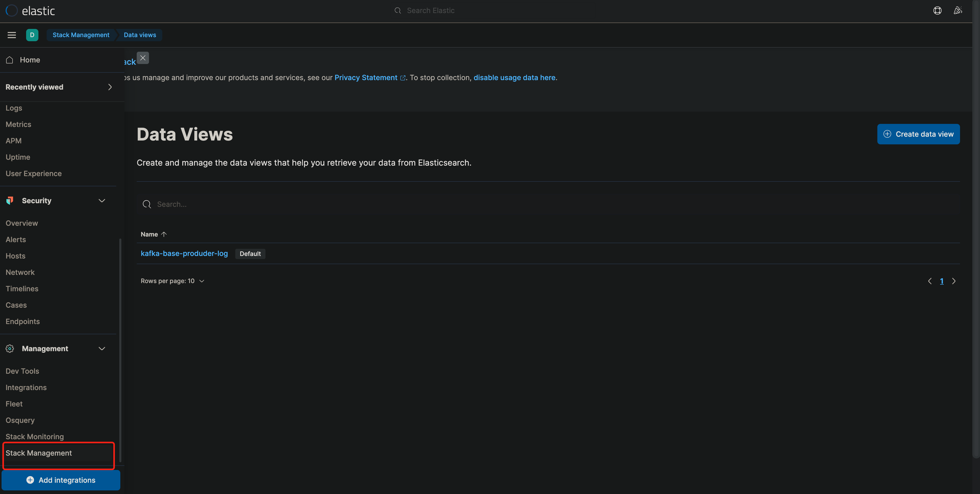Expand the Recently viewed section

tap(110, 87)
